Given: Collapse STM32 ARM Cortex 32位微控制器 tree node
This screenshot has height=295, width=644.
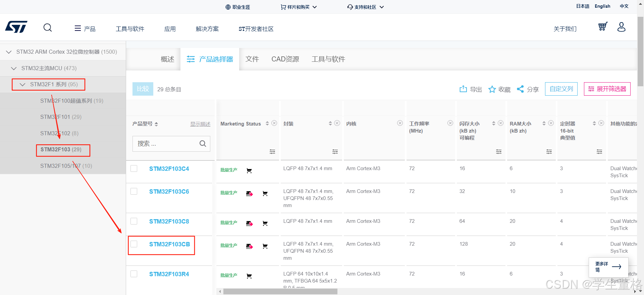Looking at the screenshot, I should tap(9, 52).
